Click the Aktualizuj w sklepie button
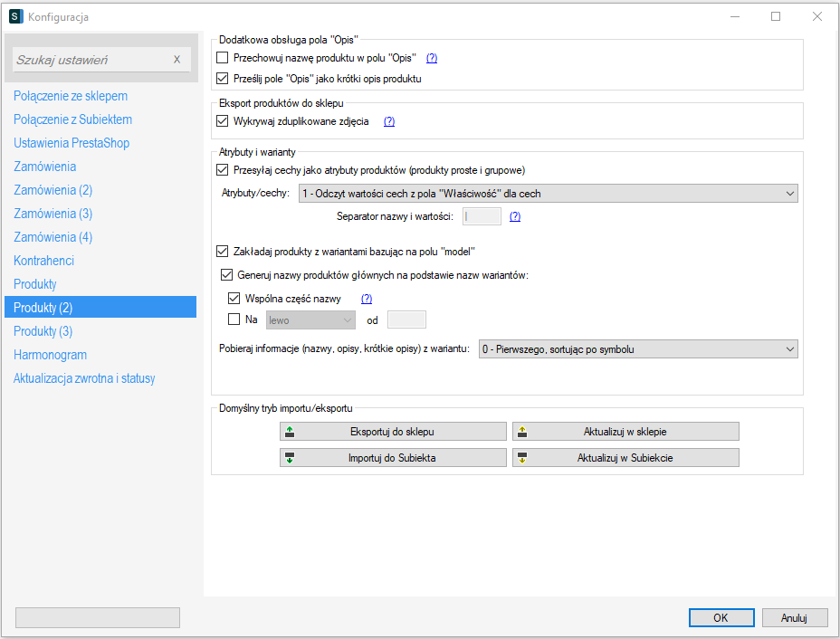The width and height of the screenshot is (840, 639). (x=625, y=432)
